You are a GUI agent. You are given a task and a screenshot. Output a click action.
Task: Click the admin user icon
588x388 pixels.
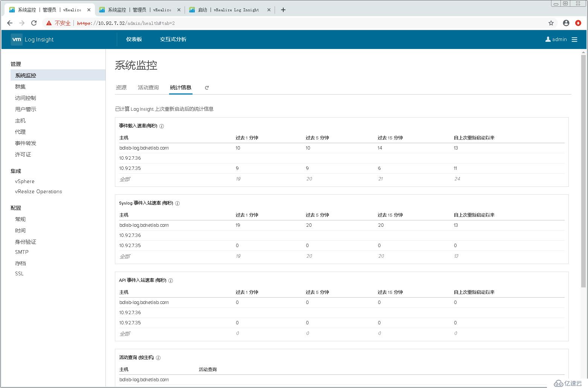548,39
